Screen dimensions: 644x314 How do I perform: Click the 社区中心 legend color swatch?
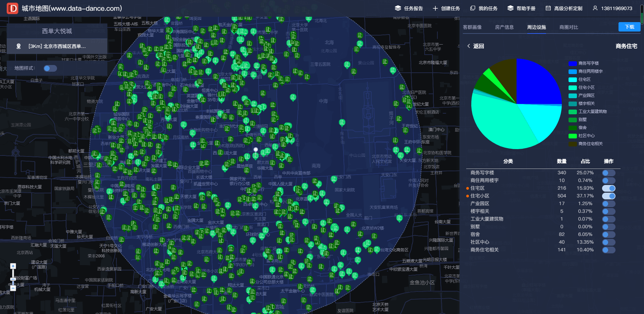pyautogui.click(x=573, y=136)
